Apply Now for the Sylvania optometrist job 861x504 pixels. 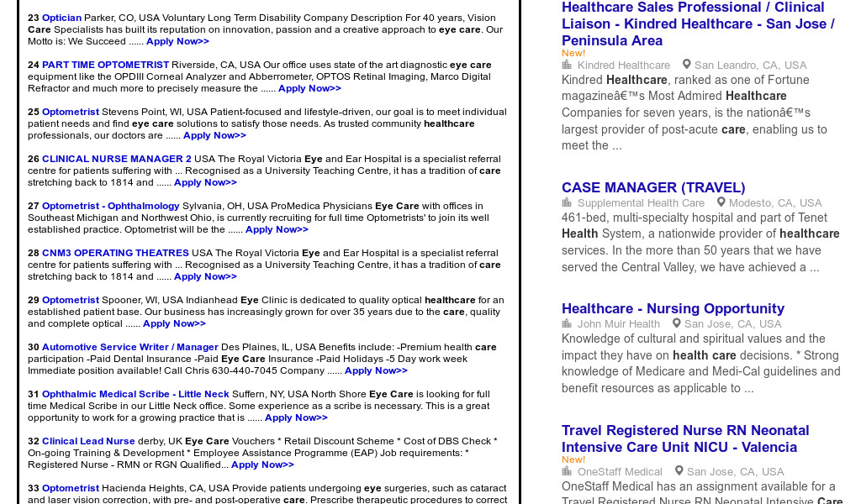[x=277, y=230]
